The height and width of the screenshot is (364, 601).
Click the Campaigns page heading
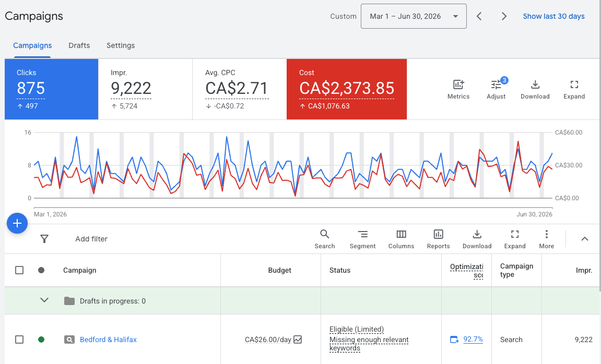click(34, 16)
